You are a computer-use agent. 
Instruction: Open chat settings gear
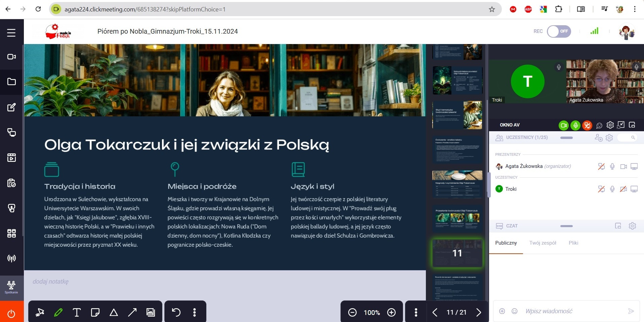click(x=632, y=226)
